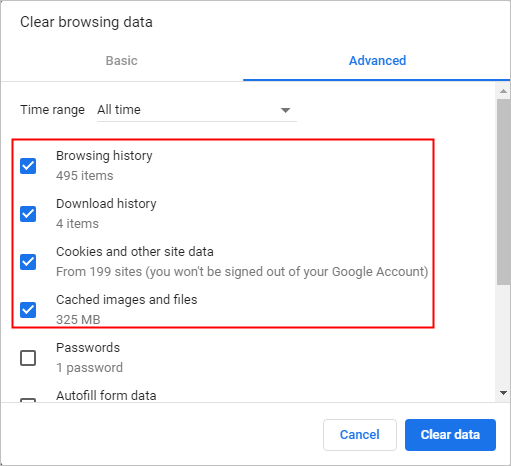This screenshot has width=511, height=466.
Task: Select the All time combo box
Action: 197,110
